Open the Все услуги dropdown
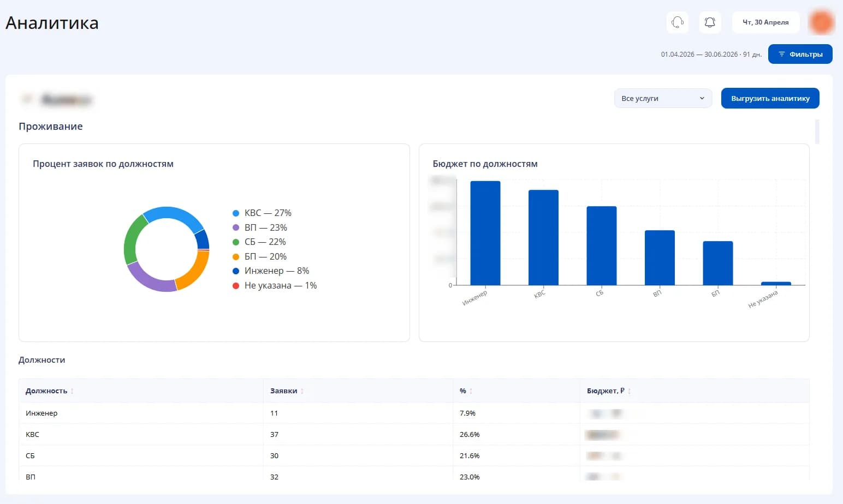 (663, 98)
